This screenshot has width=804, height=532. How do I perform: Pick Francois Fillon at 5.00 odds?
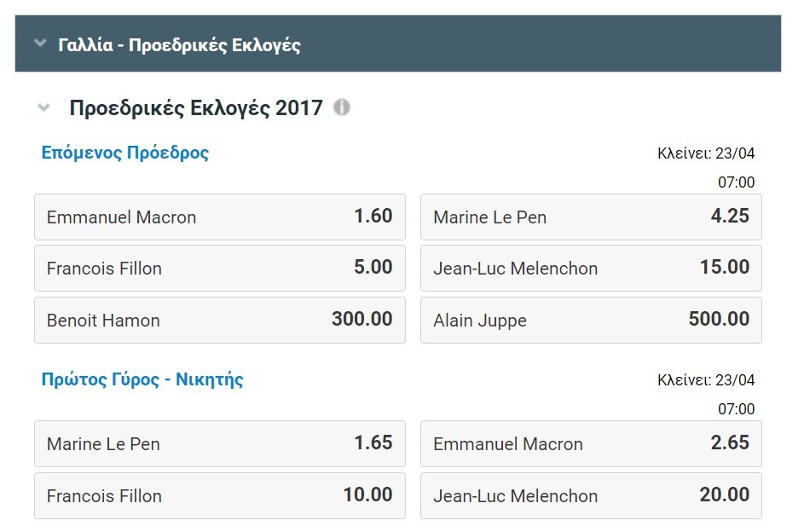[x=220, y=269]
